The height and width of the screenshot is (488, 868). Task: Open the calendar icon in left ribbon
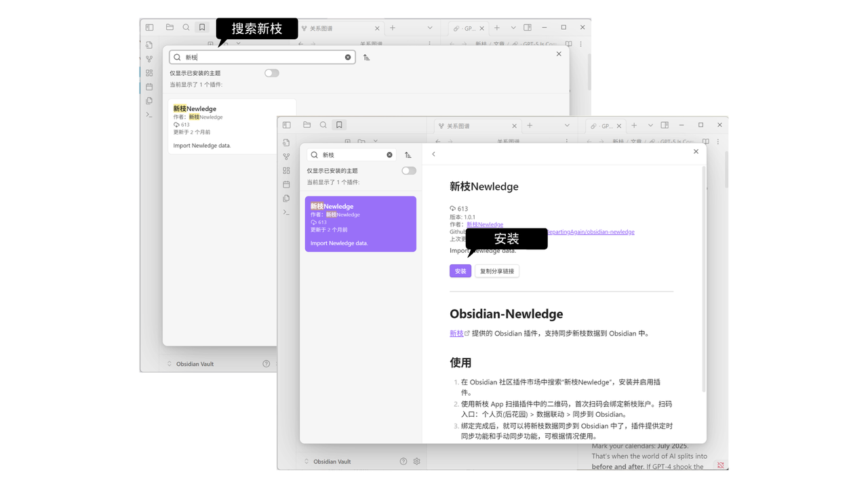(x=286, y=184)
